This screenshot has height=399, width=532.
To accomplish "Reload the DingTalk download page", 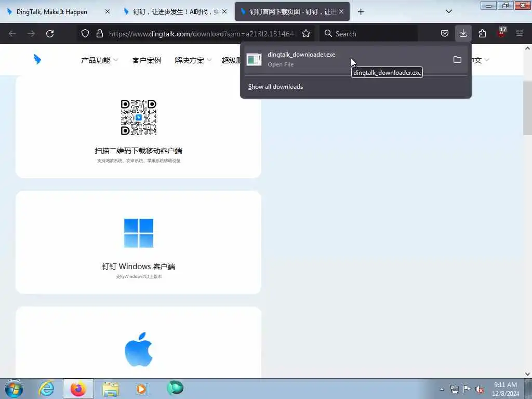I will (50, 34).
